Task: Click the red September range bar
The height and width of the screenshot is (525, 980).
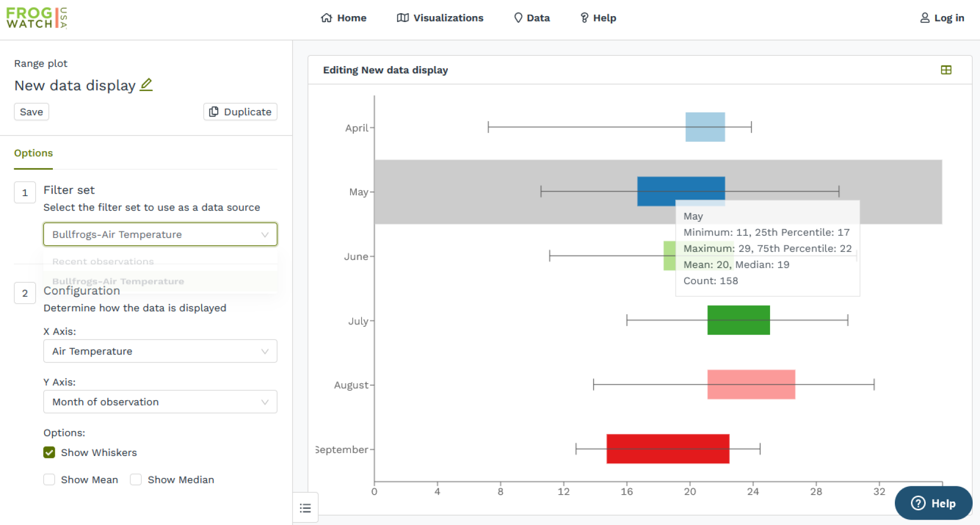Action: coord(667,449)
